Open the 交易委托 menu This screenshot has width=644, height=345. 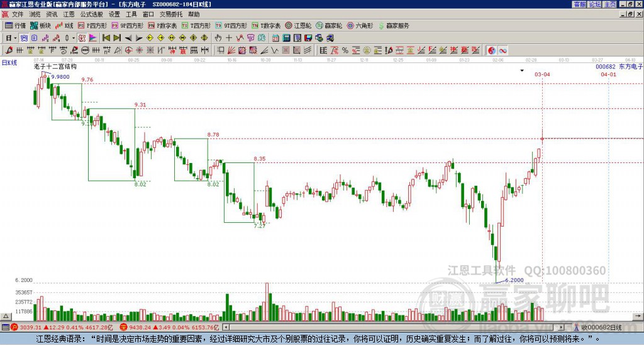coord(171,14)
